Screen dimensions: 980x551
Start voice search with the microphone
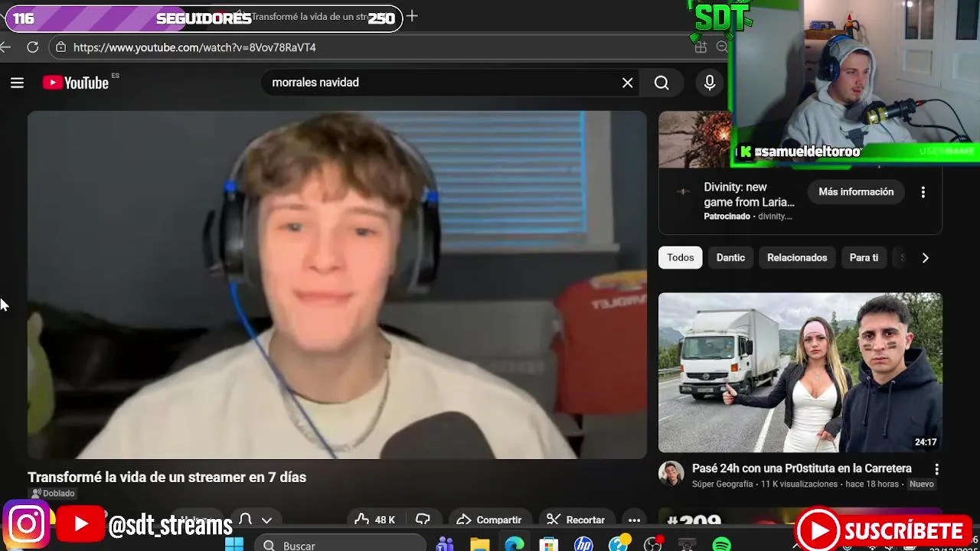click(x=710, y=83)
